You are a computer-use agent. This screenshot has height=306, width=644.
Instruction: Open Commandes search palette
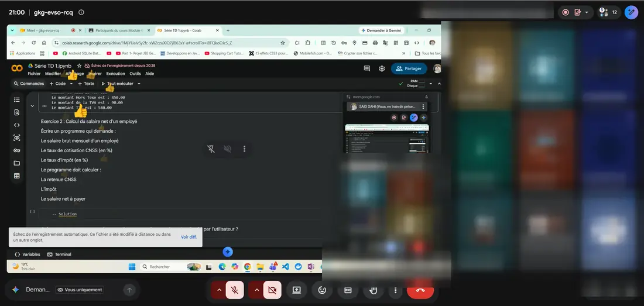click(x=29, y=84)
